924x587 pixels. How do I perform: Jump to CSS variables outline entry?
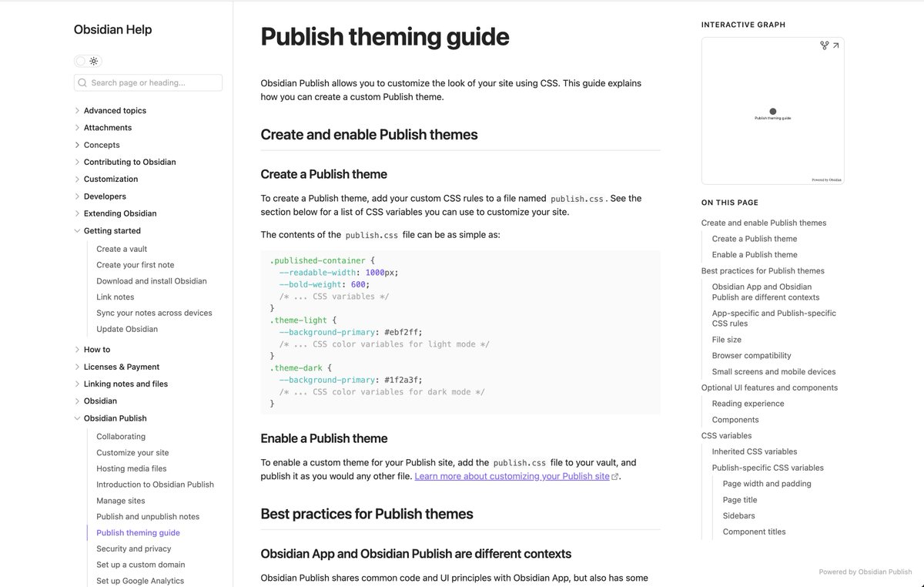[726, 436]
